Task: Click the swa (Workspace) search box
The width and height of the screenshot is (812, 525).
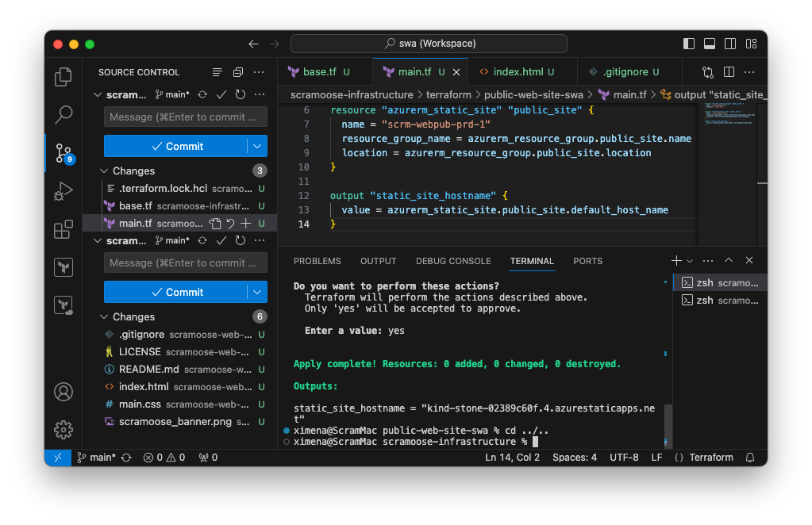Action: pyautogui.click(x=429, y=44)
